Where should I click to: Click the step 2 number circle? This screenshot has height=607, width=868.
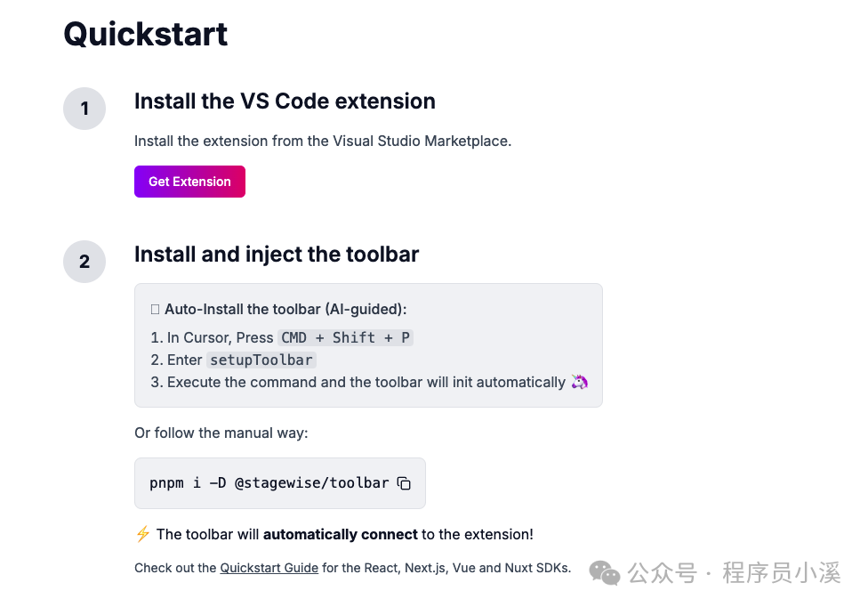84,262
